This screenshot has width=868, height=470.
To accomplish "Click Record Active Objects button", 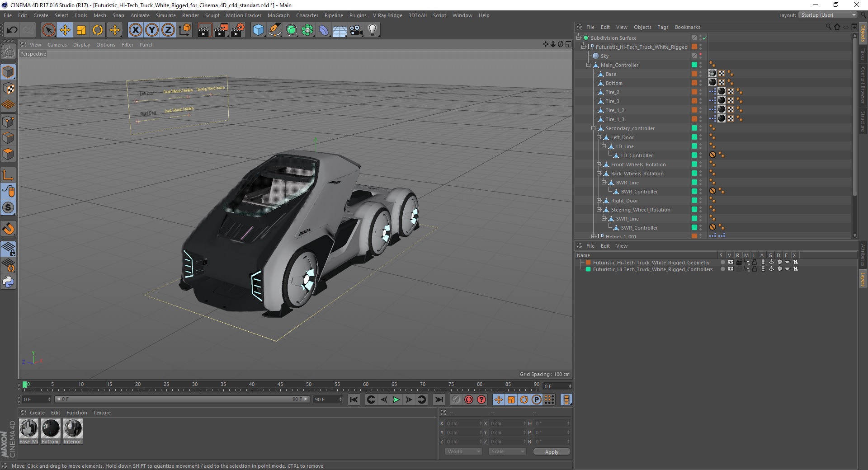I will (456, 399).
